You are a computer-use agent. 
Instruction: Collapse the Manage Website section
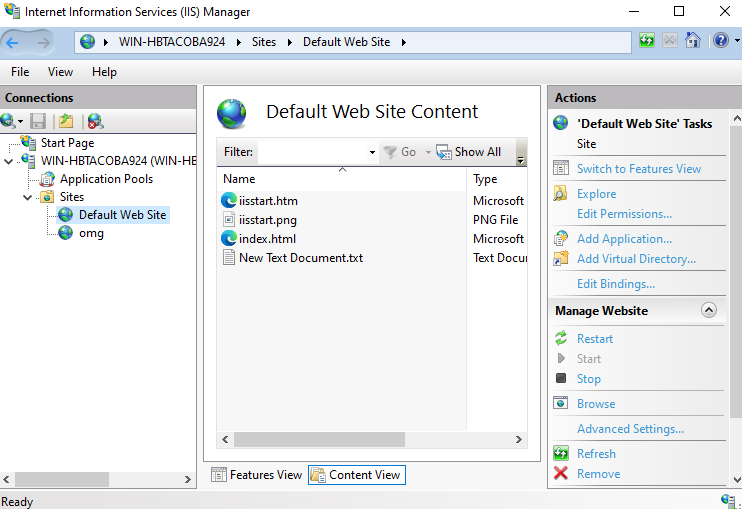708,310
